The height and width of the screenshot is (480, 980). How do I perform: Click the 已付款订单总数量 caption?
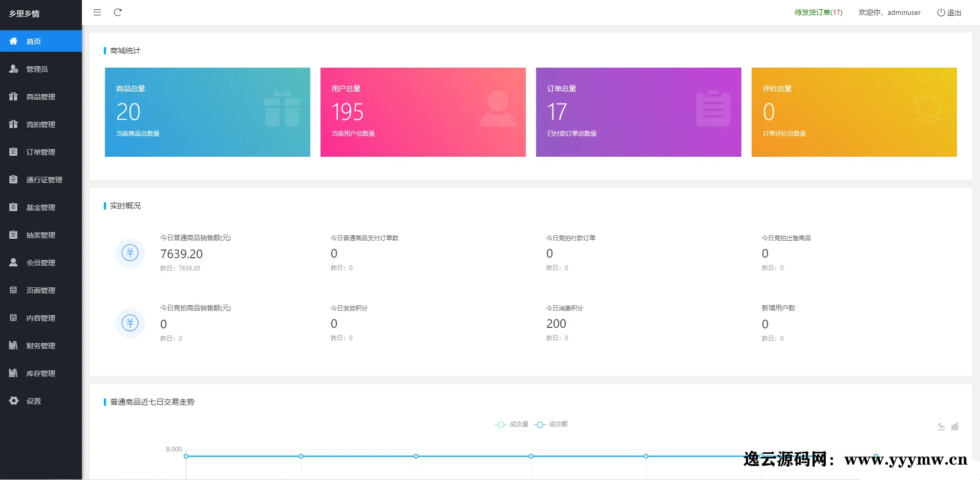tap(572, 134)
